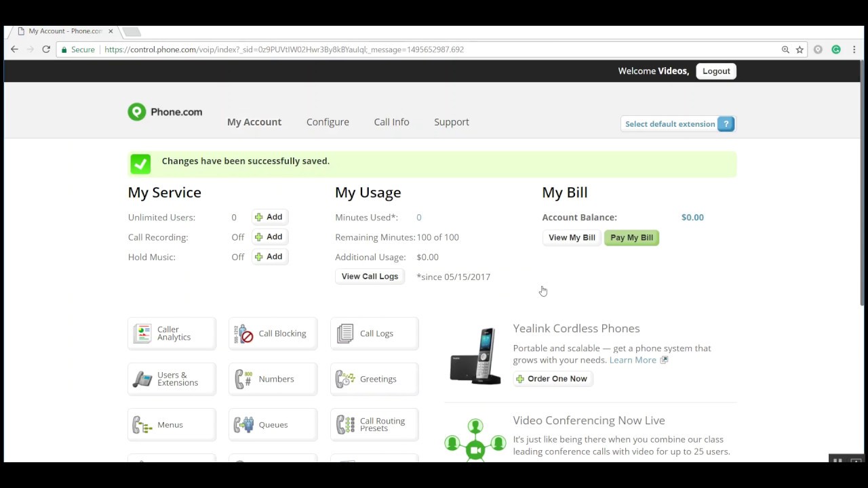Open Greetings tile

[374, 379]
